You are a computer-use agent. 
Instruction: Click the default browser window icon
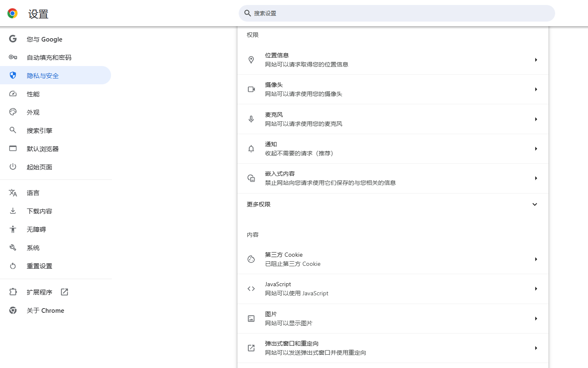13,148
